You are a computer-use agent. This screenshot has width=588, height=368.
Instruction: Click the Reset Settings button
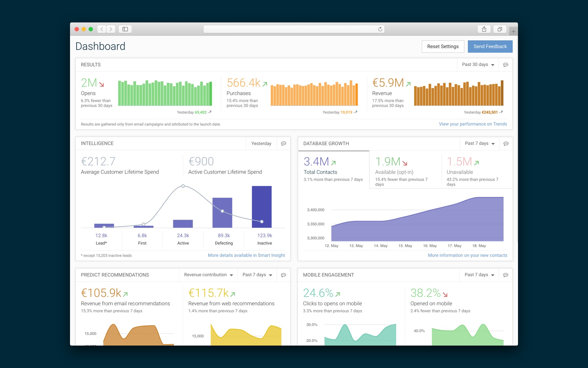click(x=443, y=47)
